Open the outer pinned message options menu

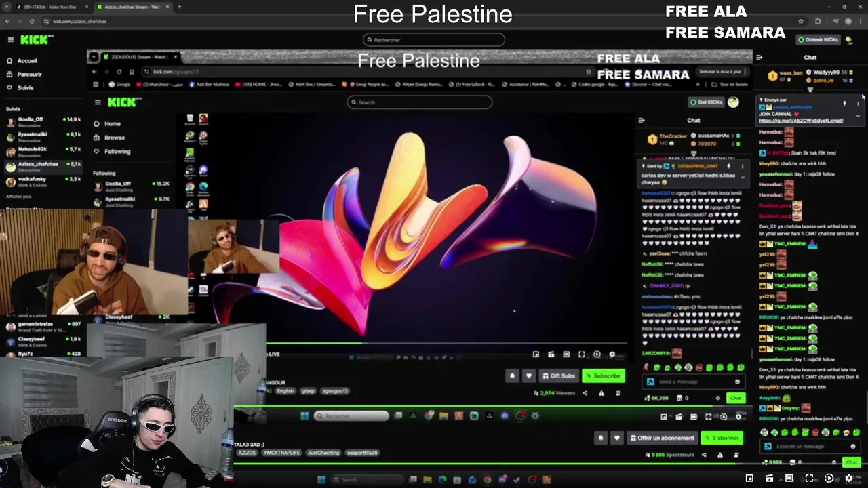pos(858,103)
